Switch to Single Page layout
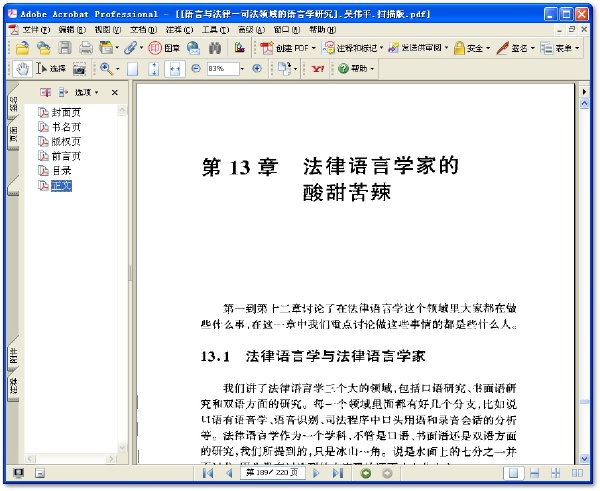The height and width of the screenshot is (491, 600). click(514, 473)
